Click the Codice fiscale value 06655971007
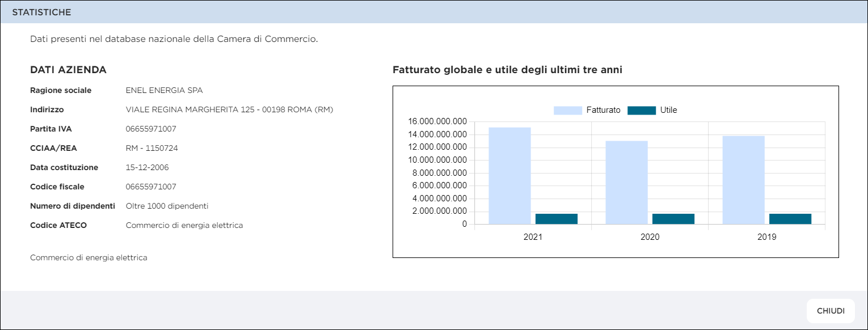 151,187
